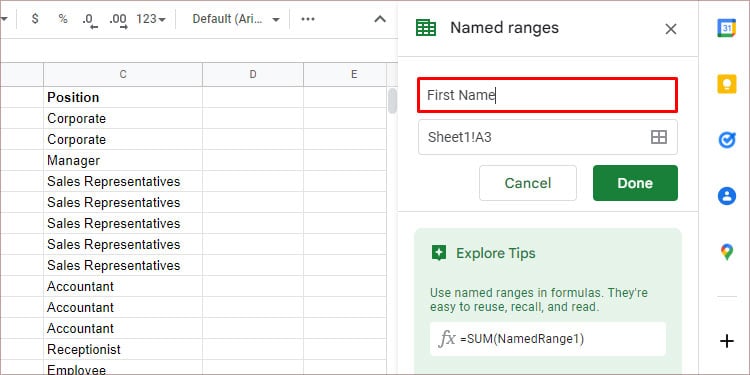Collapse the header with up chevron

380,19
